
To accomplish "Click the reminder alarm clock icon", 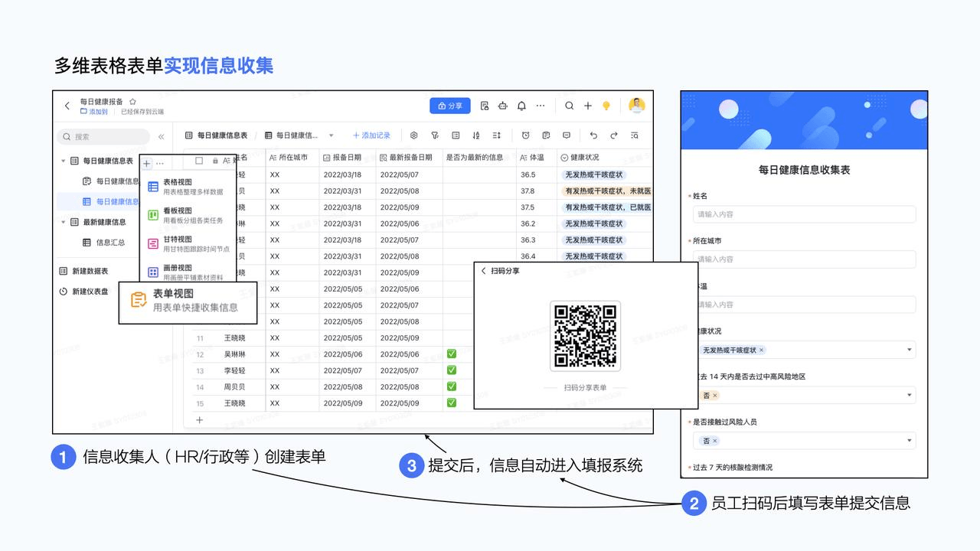I will coord(525,135).
